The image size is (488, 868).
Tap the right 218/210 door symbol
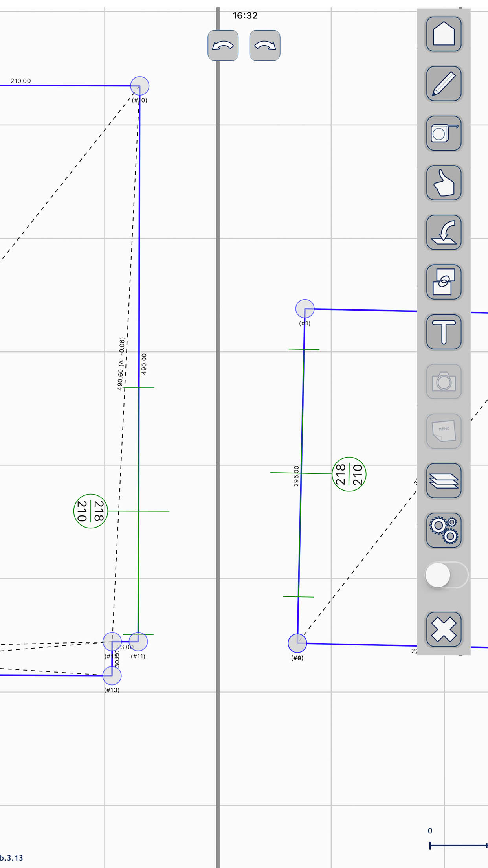(349, 474)
